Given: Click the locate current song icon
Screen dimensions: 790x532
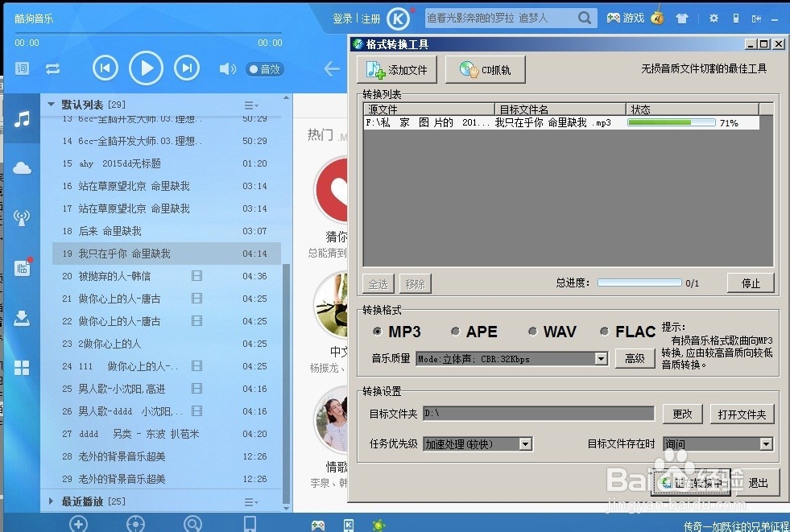Looking at the screenshot, I should 135,524.
